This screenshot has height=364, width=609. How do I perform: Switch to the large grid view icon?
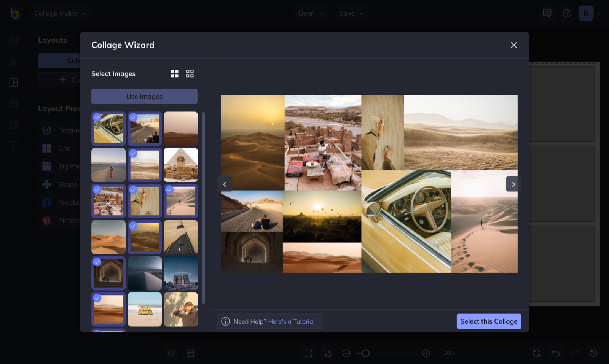point(175,73)
